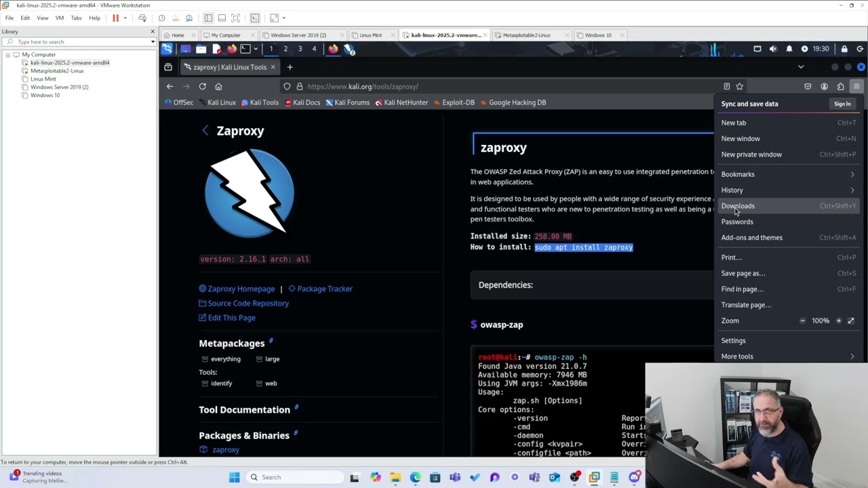Click the Firefox reload page icon

pos(202,86)
